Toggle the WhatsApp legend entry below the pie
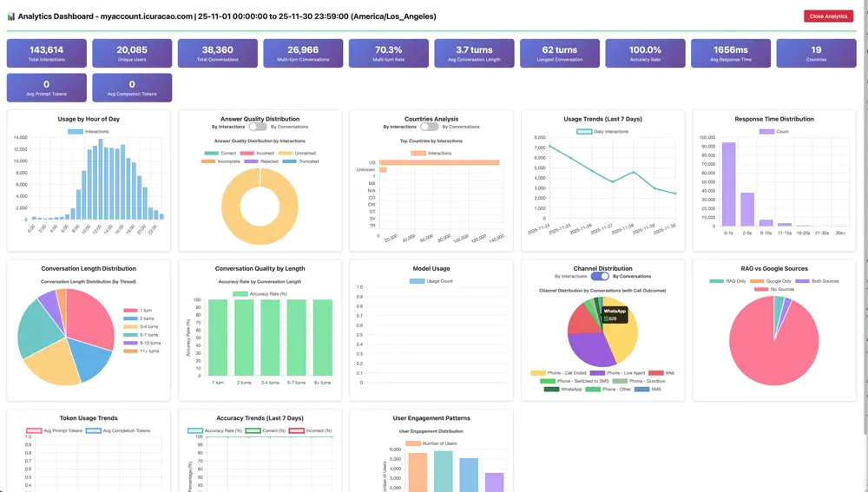868x492 pixels. pos(563,390)
